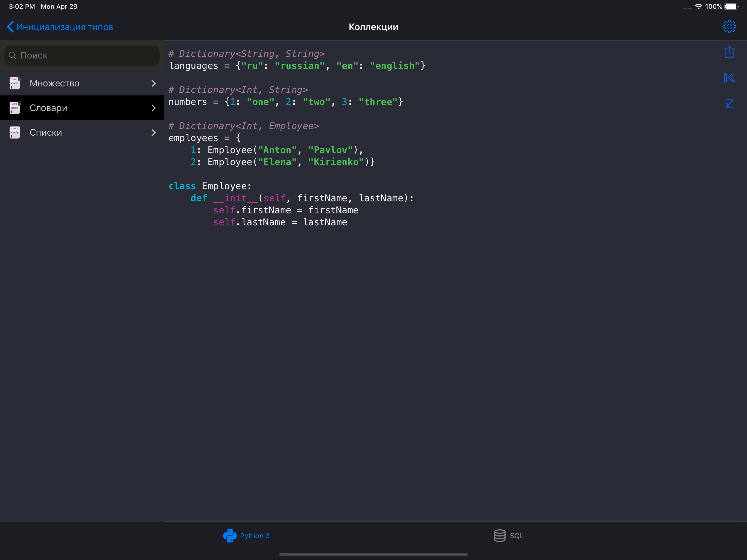This screenshot has height=560, width=747.
Task: Click the Множество code file icon
Action: (x=15, y=83)
